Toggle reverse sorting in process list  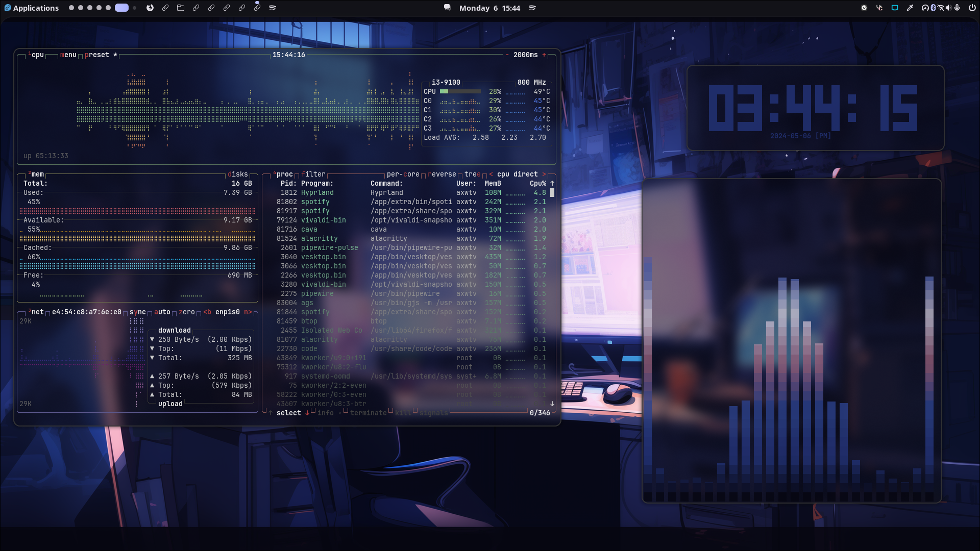(x=442, y=174)
